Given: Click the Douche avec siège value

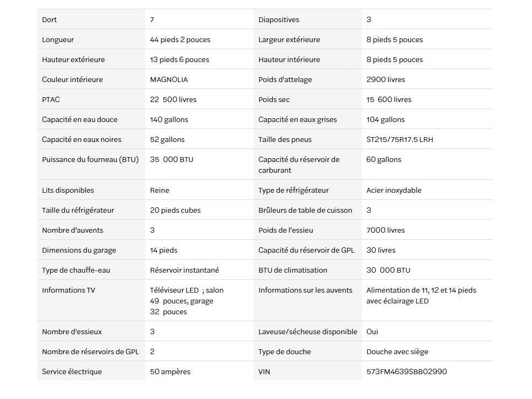Looking at the screenshot, I should pyautogui.click(x=398, y=352).
